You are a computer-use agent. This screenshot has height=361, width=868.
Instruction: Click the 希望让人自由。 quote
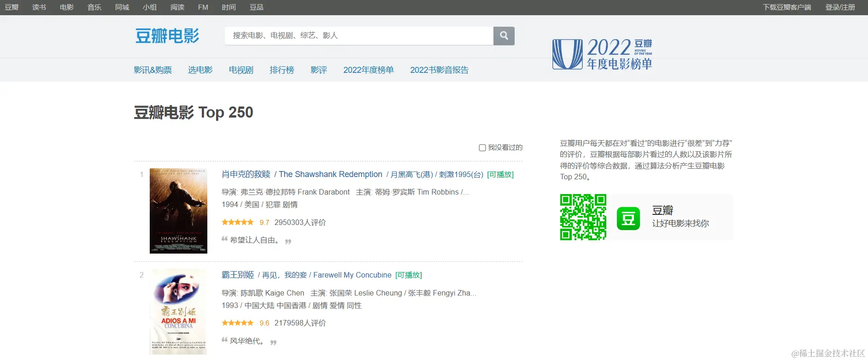pos(254,240)
